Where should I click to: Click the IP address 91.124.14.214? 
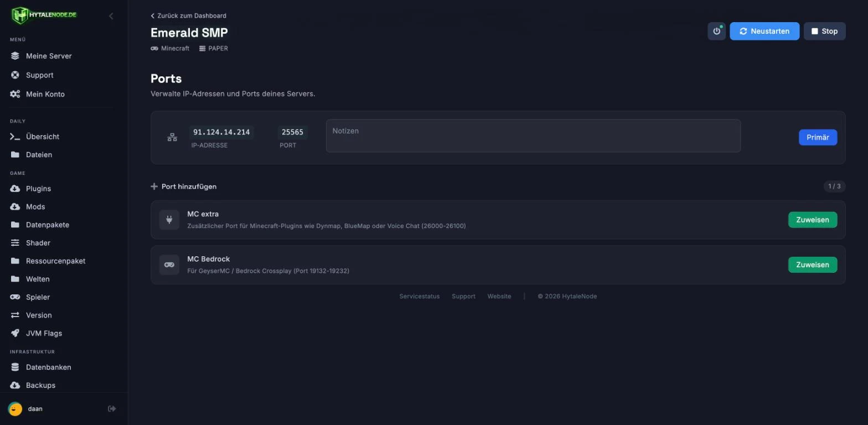[x=221, y=132]
